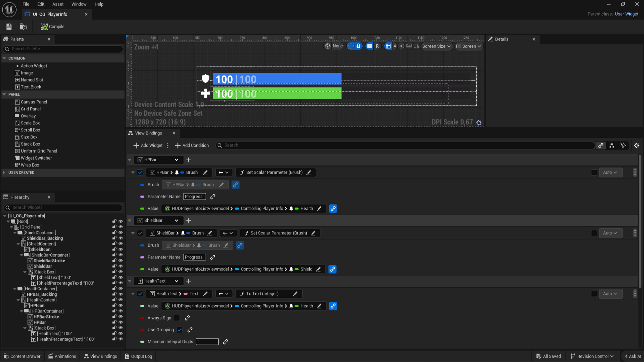The height and width of the screenshot is (362, 644).
Task: Uncheck the Use Grouping option
Action: 179,330
